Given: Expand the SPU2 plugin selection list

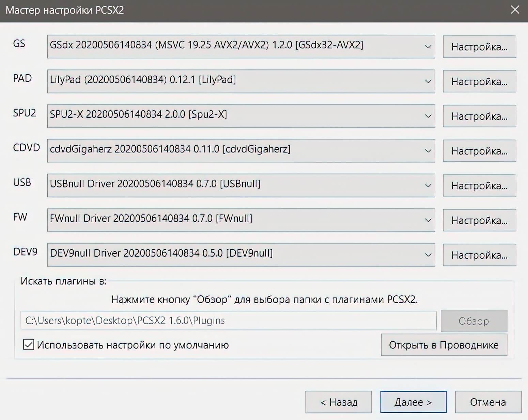Looking at the screenshot, I should [x=241, y=116].
